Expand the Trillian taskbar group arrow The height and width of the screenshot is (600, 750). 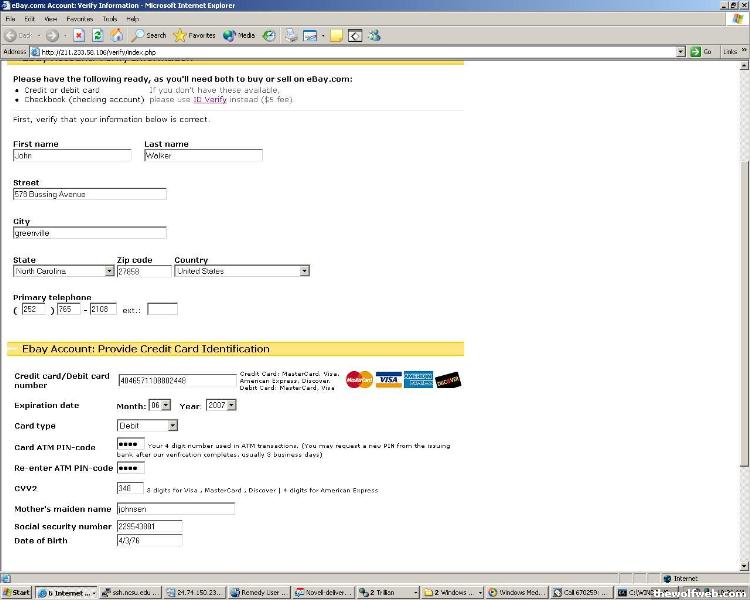click(x=415, y=593)
